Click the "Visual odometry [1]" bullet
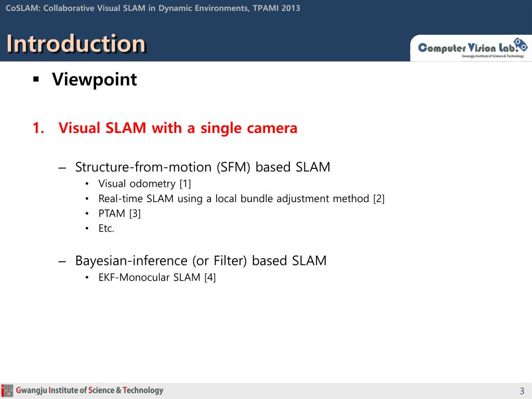The height and width of the screenshot is (399, 532). (144, 183)
